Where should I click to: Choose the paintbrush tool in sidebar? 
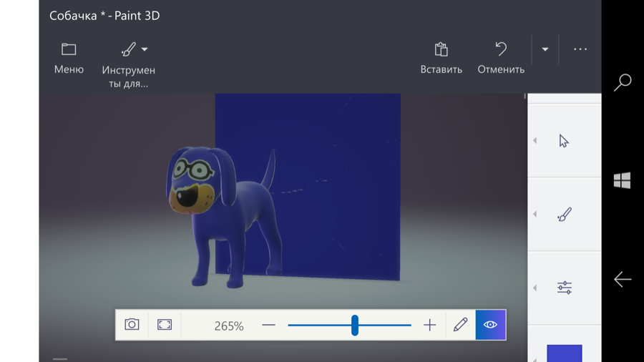coord(565,214)
